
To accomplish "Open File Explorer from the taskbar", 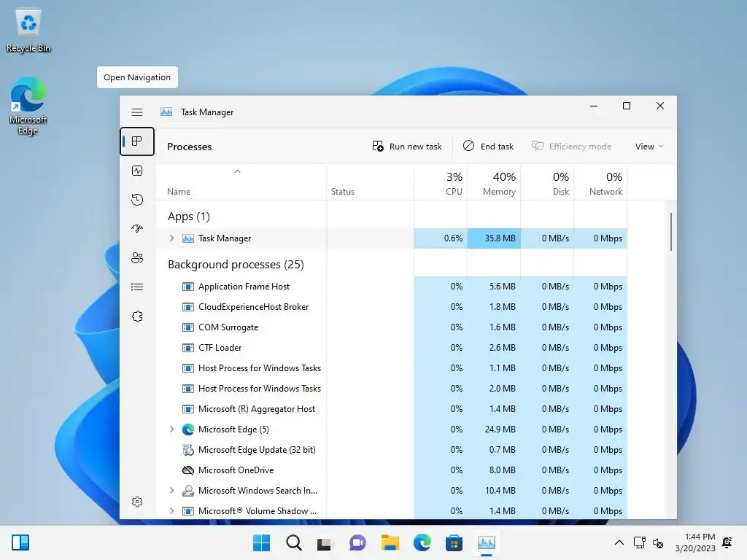I will tap(390, 542).
